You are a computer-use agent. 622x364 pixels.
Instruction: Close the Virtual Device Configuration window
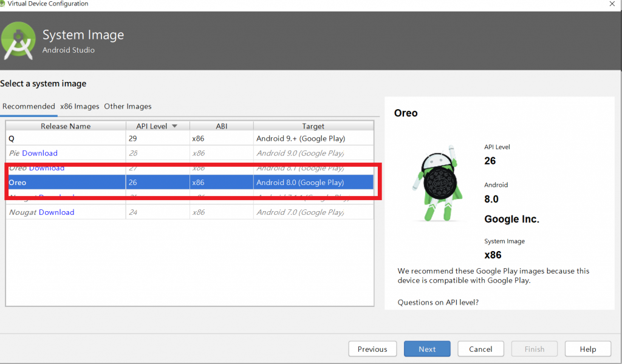tap(612, 4)
